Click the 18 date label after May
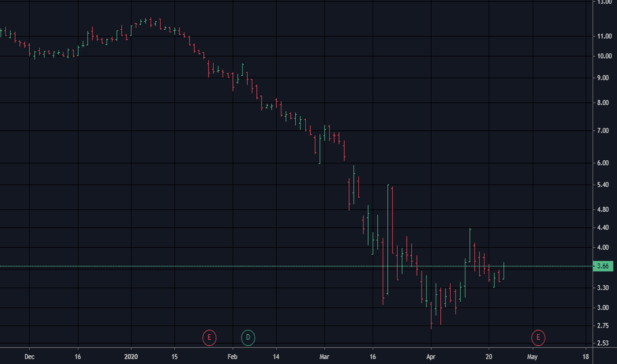617x364 pixels. pos(586,357)
